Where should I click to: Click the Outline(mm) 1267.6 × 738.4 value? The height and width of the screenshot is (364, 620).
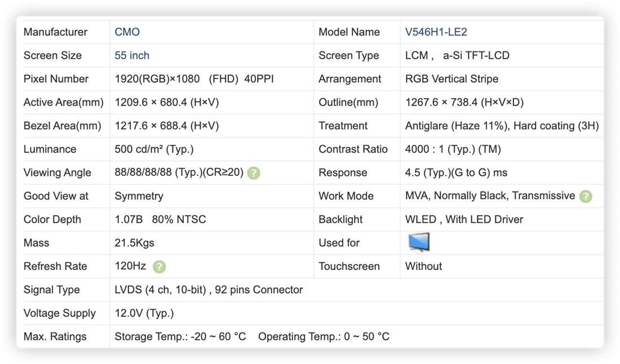(x=464, y=103)
